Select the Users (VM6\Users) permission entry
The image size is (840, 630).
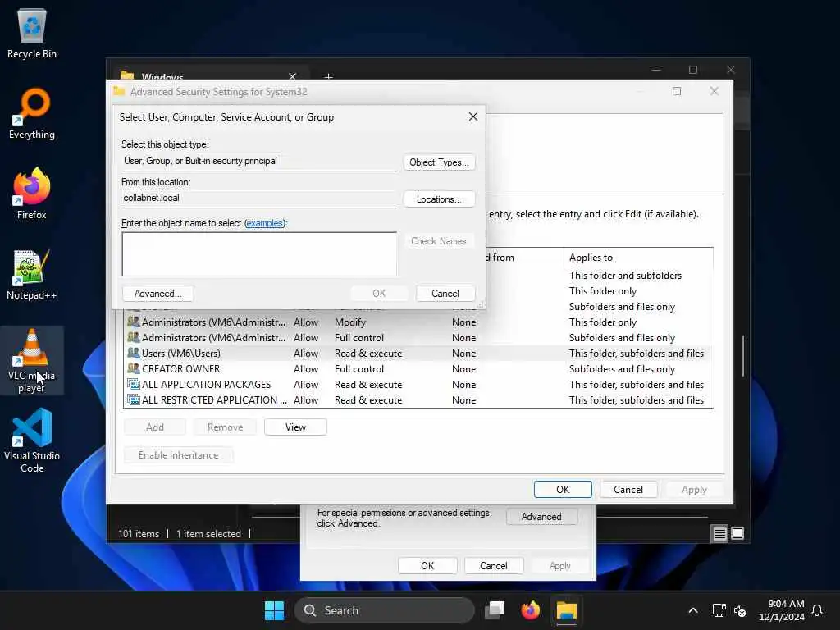pos(418,354)
